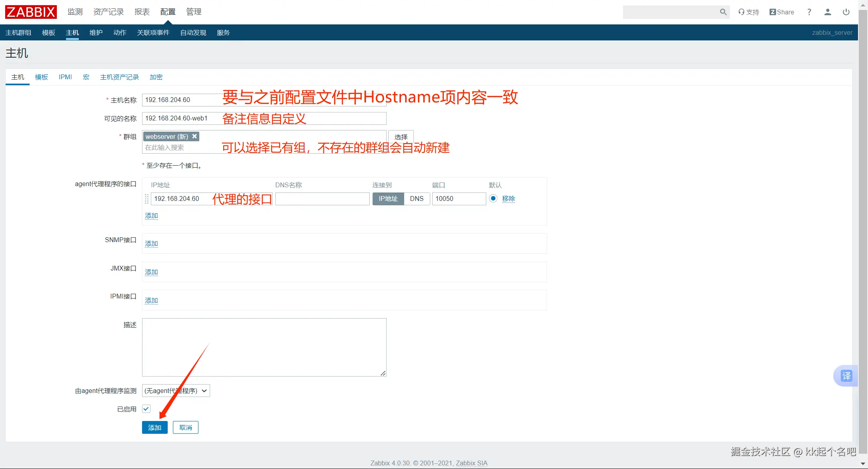
Task: Click the logout power icon
Action: pos(846,12)
